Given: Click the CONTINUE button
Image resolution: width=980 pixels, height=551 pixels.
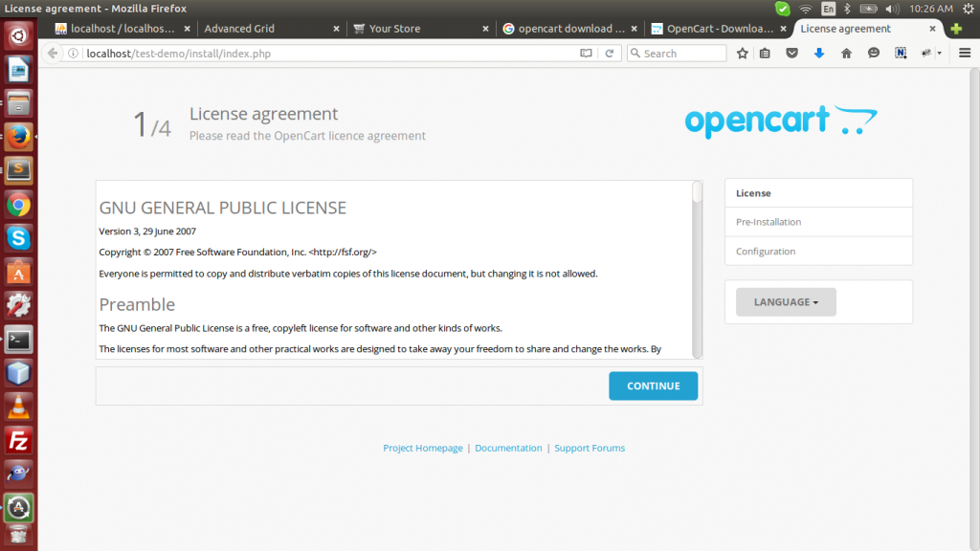Looking at the screenshot, I should click(653, 386).
